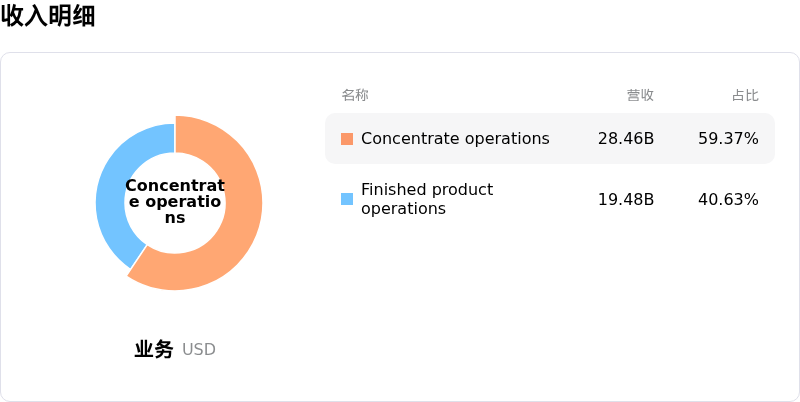Image resolution: width=800 pixels, height=402 pixels.
Task: Click the 59.37% share value
Action: [x=728, y=139]
